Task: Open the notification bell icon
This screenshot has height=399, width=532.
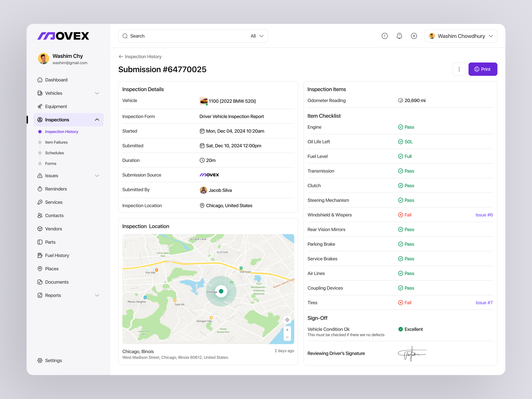Action: coord(399,36)
